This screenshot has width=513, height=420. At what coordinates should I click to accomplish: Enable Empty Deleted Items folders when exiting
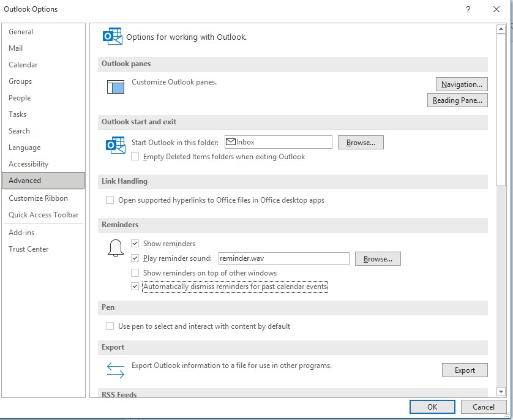click(x=135, y=157)
